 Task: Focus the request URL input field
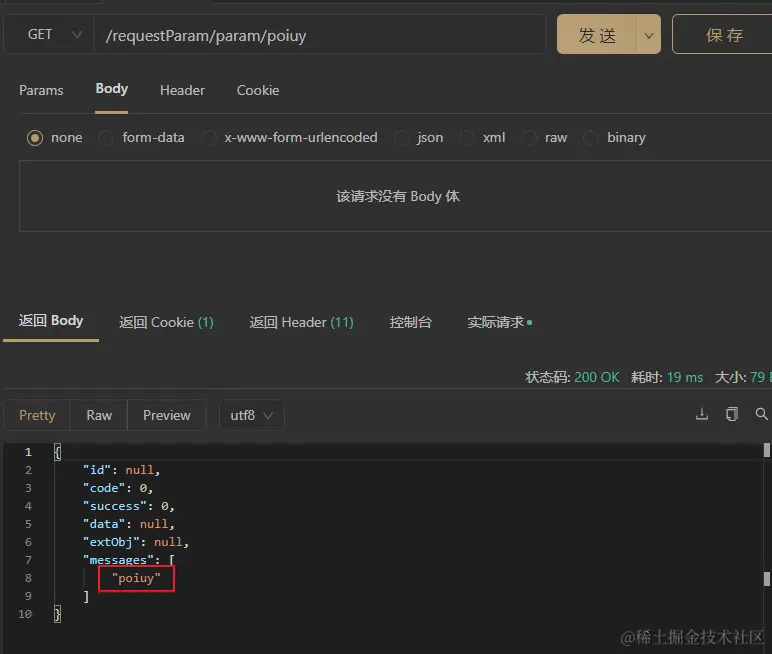320,35
